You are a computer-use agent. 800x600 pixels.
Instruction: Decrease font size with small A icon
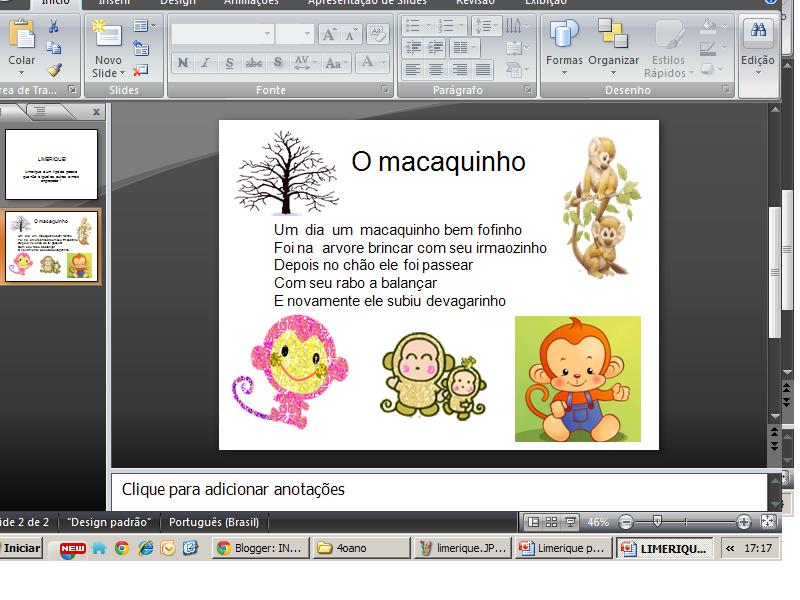[349, 35]
